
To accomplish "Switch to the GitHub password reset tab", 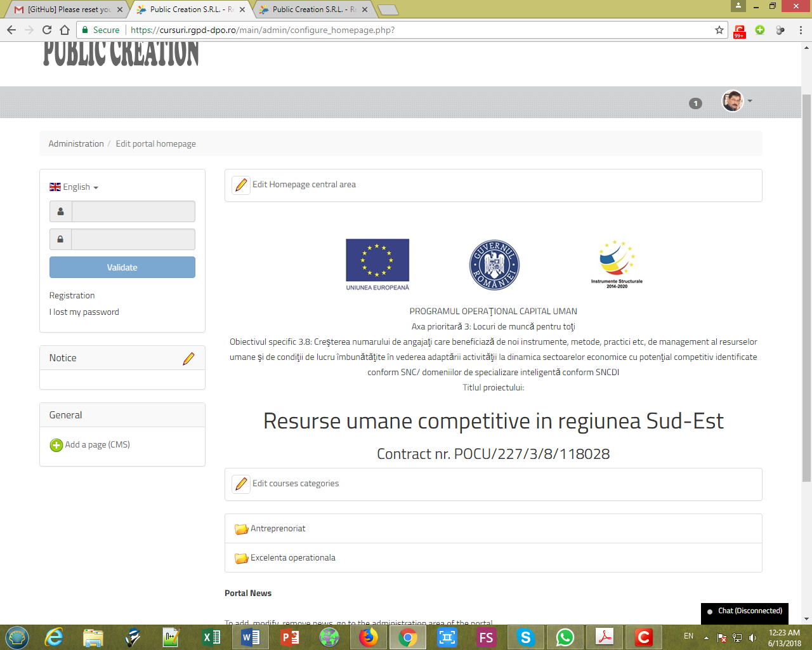I will (x=63, y=10).
